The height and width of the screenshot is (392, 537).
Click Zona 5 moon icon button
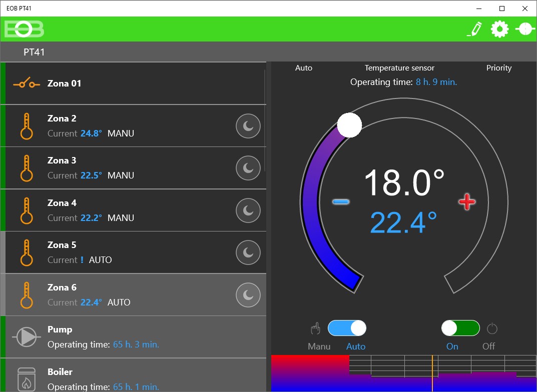click(248, 252)
